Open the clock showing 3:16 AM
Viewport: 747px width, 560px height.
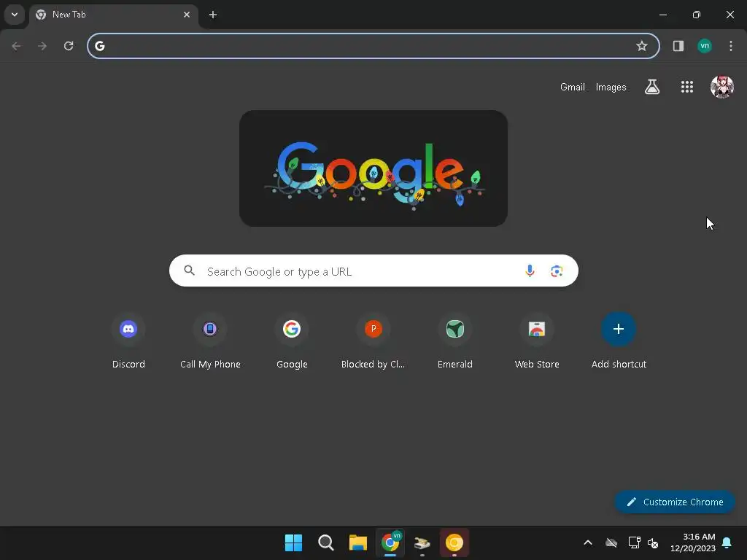tap(693, 542)
